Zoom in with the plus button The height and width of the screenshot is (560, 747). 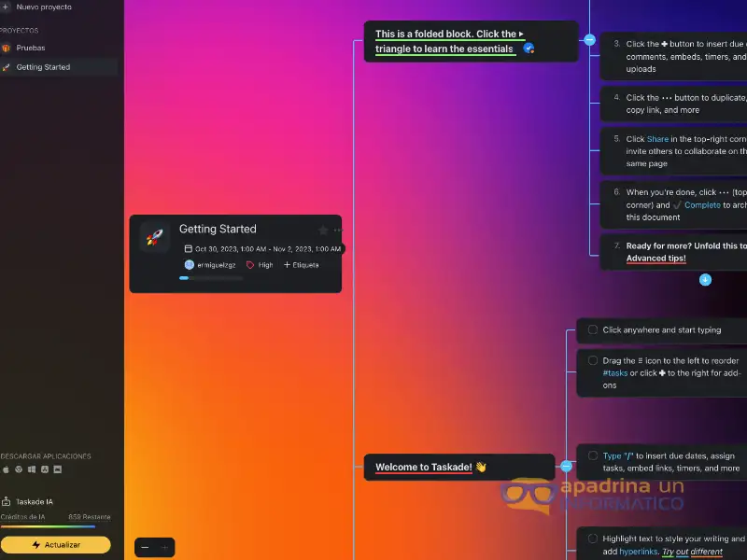[164, 548]
